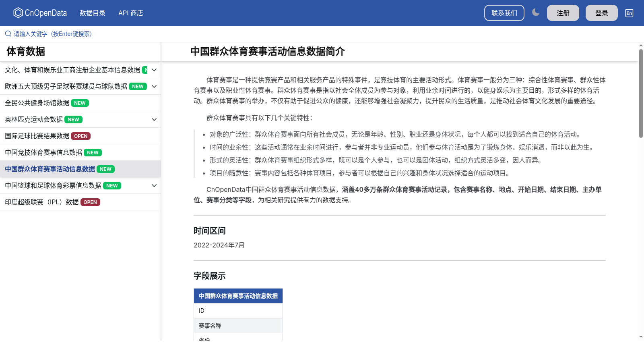This screenshot has width=644, height=347.
Task: Open the 数据目录 menu
Action: 93,13
